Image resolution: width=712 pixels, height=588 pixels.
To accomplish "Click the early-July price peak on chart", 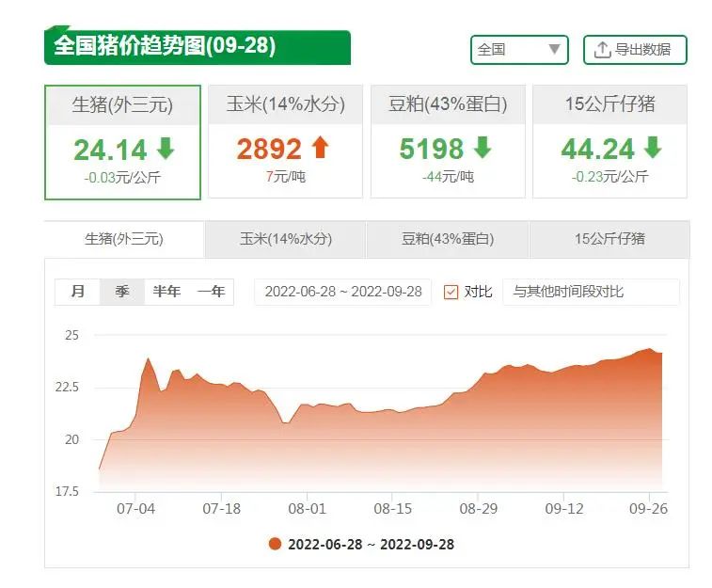I will (x=148, y=358).
